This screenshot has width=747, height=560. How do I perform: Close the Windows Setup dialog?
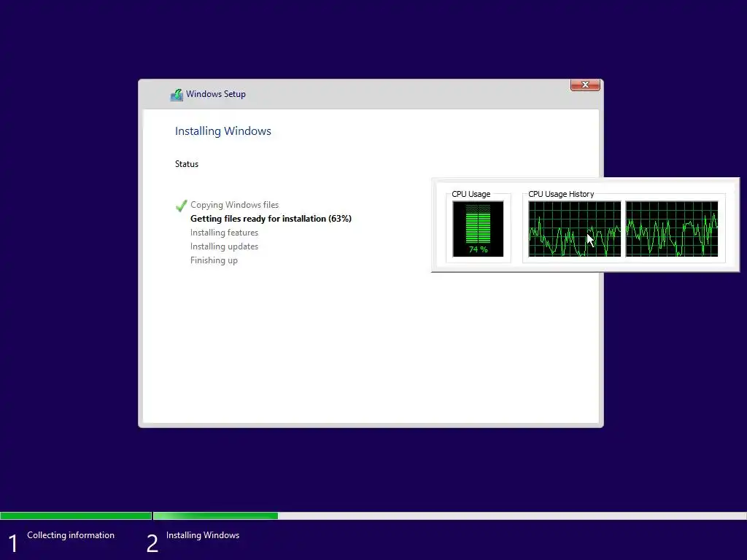point(585,85)
